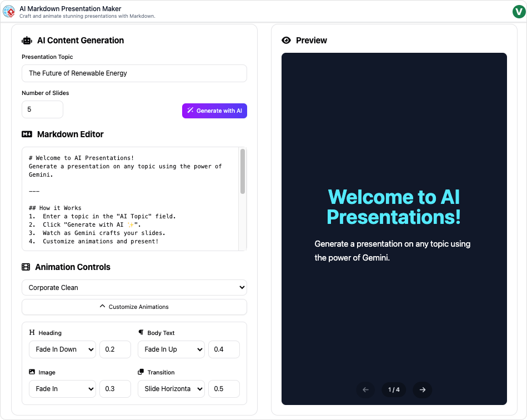Click the green V avatar icon

(518, 11)
